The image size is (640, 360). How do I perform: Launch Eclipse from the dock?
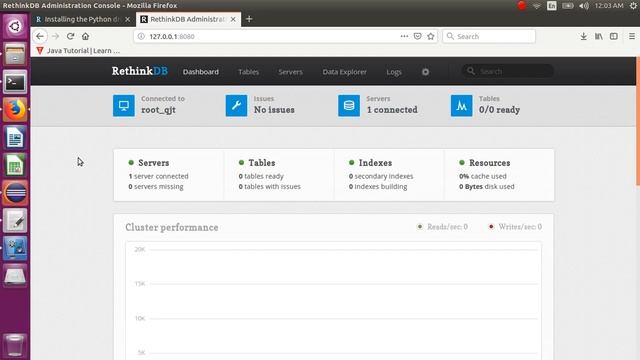[x=15, y=193]
